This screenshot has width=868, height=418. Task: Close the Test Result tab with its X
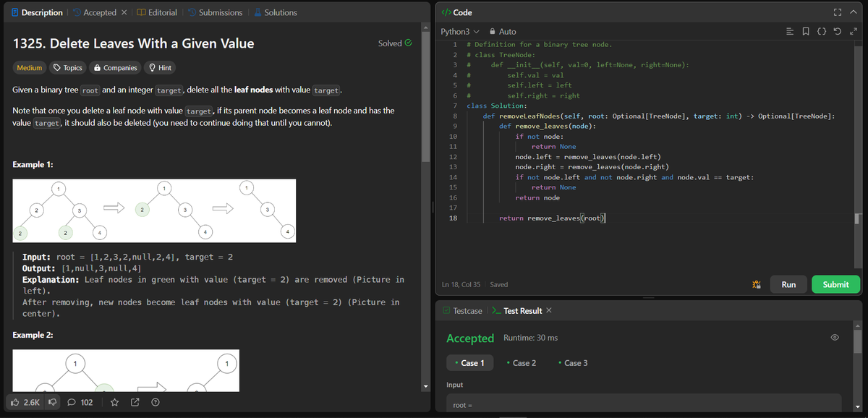[x=549, y=310]
